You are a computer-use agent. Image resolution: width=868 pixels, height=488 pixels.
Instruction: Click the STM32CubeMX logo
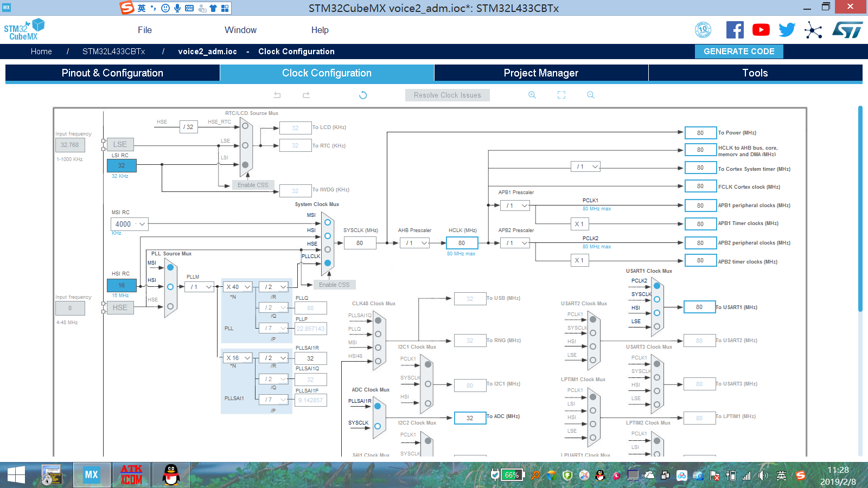click(x=24, y=29)
